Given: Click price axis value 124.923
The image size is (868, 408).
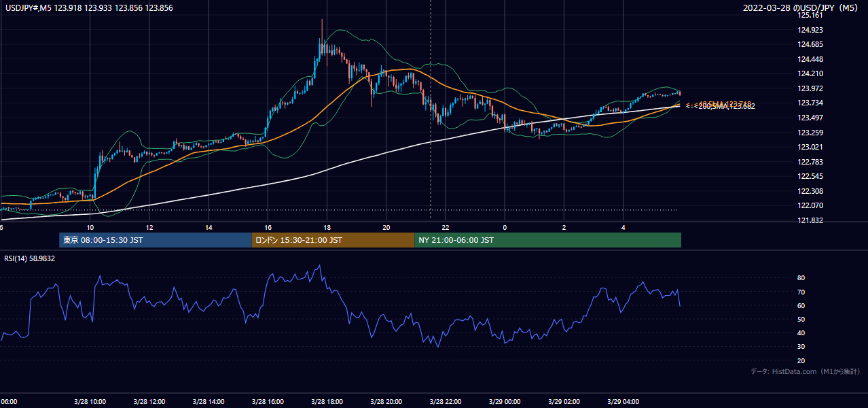Looking at the screenshot, I should coord(811,30).
